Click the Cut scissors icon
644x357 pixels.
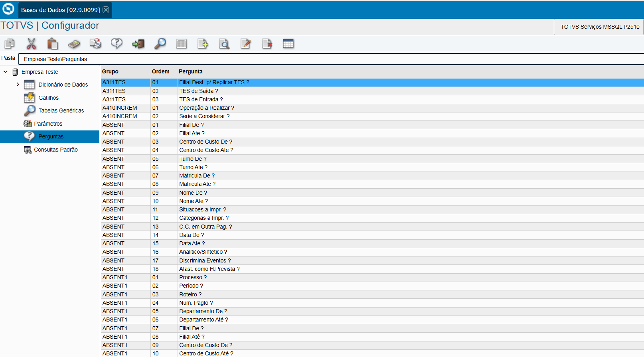[31, 43]
